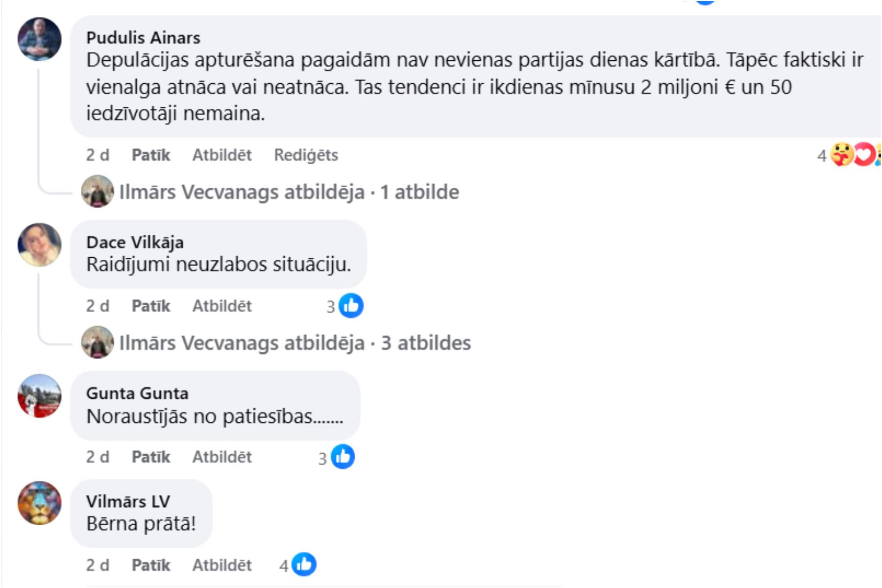Open emoji reactions on Pudulis Ainars comment
882x588 pixels.
pyautogui.click(x=854, y=155)
